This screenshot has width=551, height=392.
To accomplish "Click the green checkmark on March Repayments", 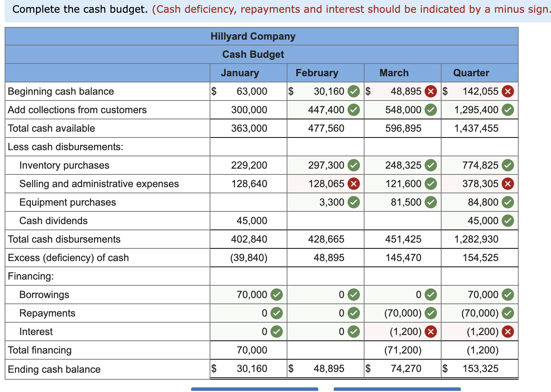I will click(x=430, y=313).
